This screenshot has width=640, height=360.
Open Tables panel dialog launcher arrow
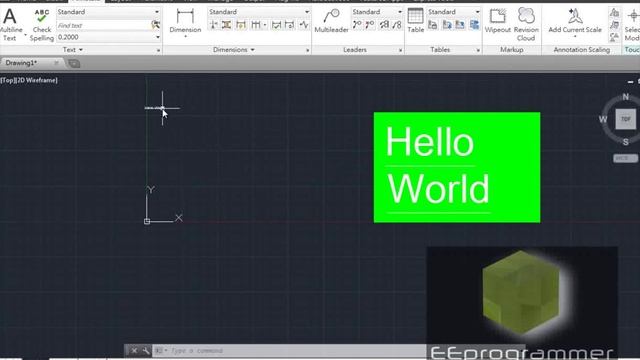(478, 50)
